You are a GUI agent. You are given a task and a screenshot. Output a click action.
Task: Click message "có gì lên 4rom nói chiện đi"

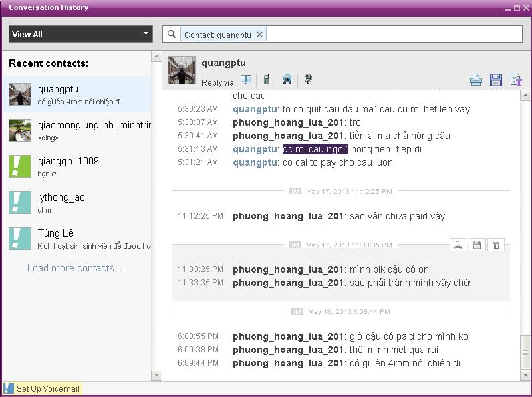pos(405,363)
